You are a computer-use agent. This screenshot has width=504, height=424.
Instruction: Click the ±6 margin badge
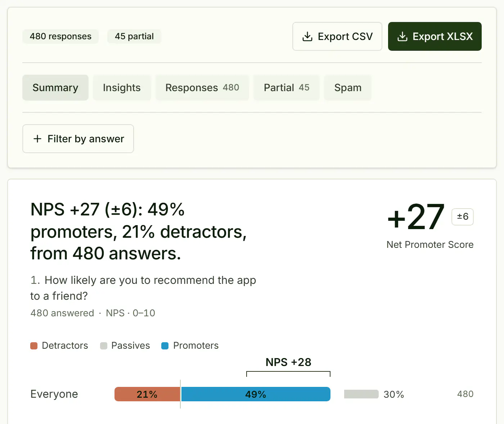(463, 217)
